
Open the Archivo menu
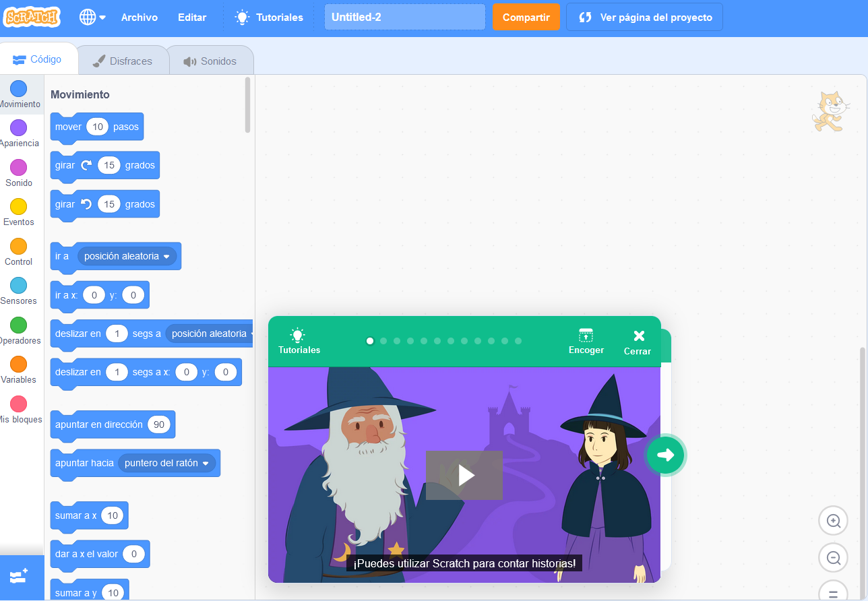coord(139,17)
